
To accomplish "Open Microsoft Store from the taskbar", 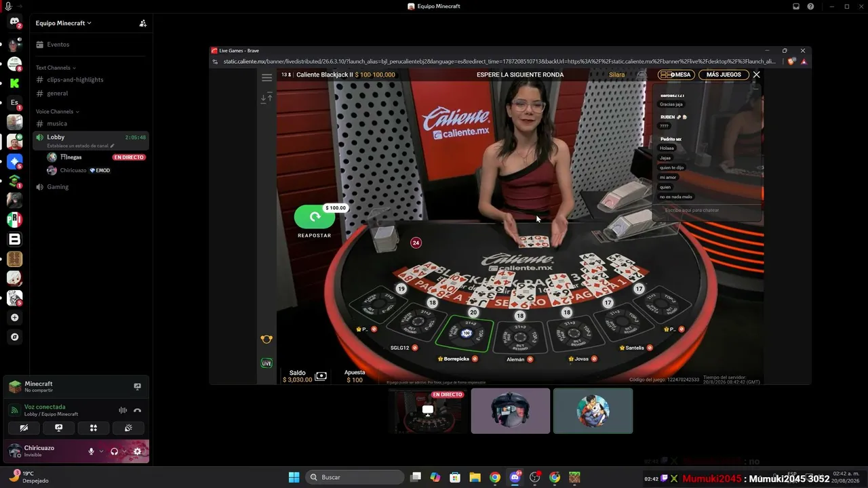I will (455, 477).
